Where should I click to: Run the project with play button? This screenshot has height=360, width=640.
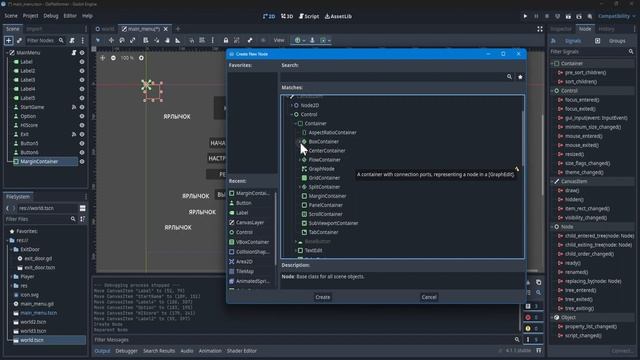pyautogui.click(x=525, y=16)
